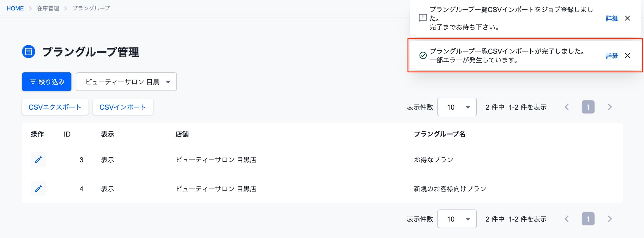Screen dimensions: 644x238
Task: Click CSVインポート button
Action: click(x=123, y=107)
